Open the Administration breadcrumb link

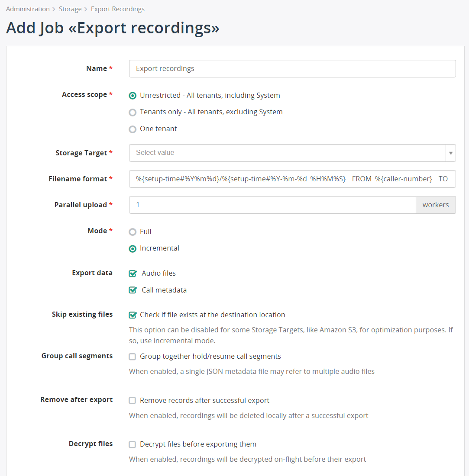pos(28,9)
